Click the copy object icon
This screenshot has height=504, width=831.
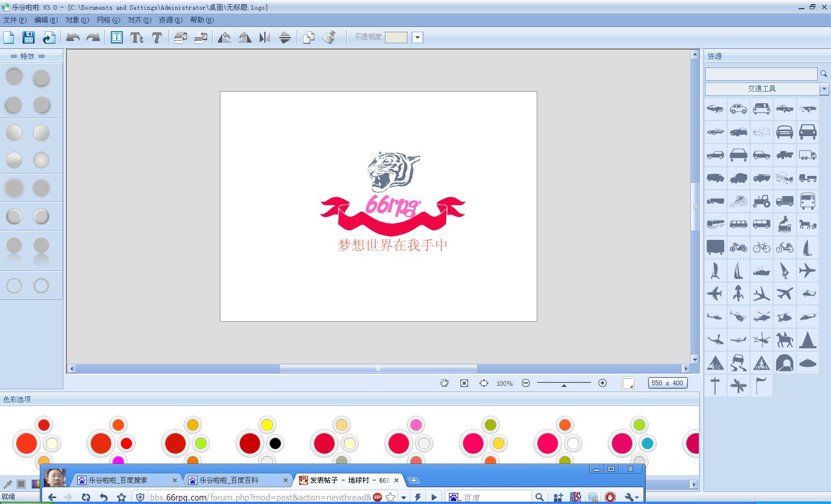[x=309, y=37]
